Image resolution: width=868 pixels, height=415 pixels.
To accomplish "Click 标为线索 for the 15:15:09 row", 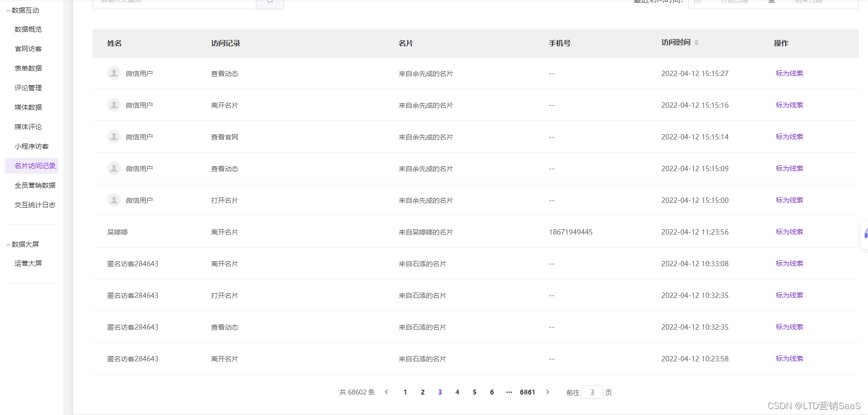I will coord(790,168).
